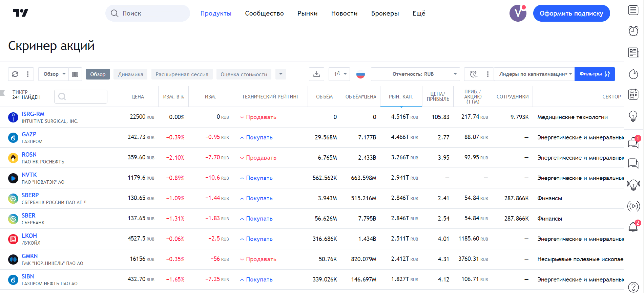This screenshot has width=644, height=293.
Task: Select the highlighted Обзор tab
Action: click(x=98, y=74)
